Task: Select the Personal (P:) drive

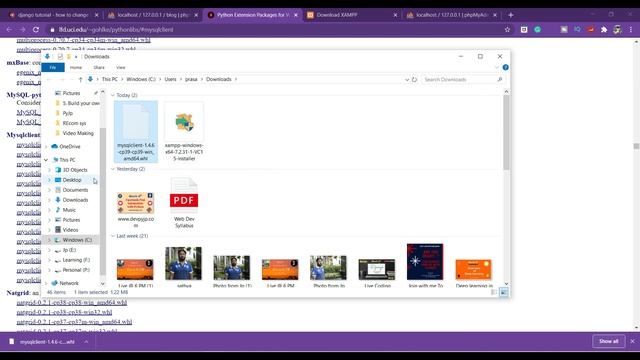Action: 76,270
